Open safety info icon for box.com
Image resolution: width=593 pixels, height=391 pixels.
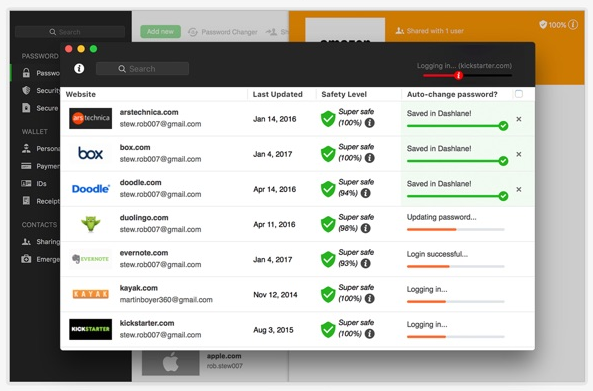tap(369, 158)
